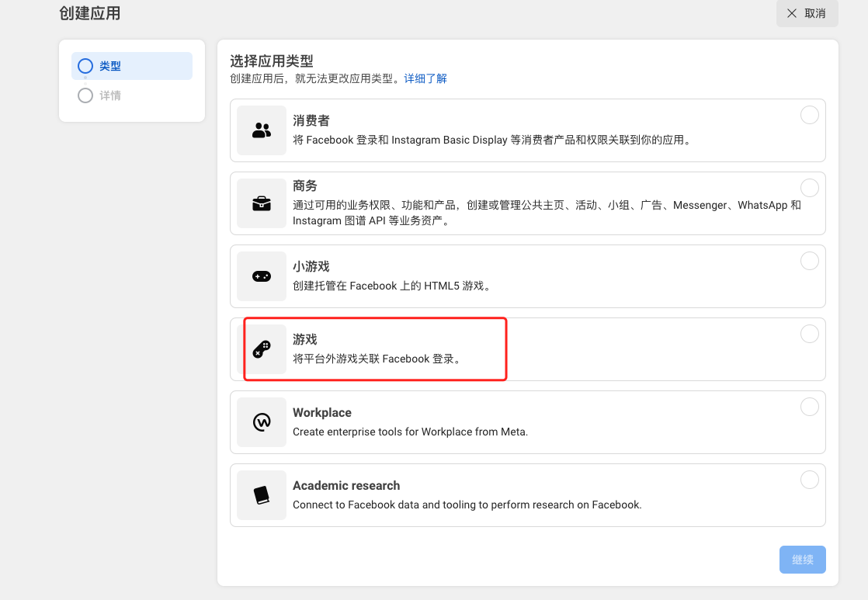Click the 商务 title text
Viewport: 868px width, 600px height.
[305, 186]
